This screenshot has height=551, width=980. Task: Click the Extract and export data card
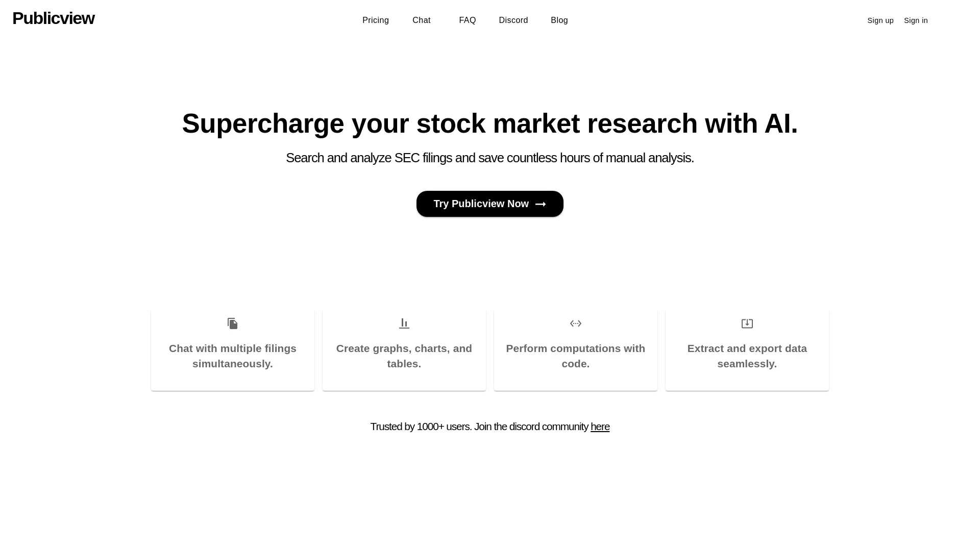point(747,349)
